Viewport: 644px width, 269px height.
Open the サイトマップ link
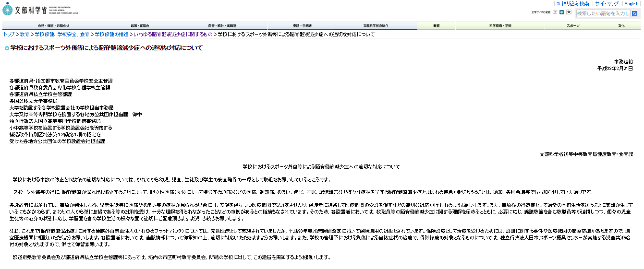point(607,3)
